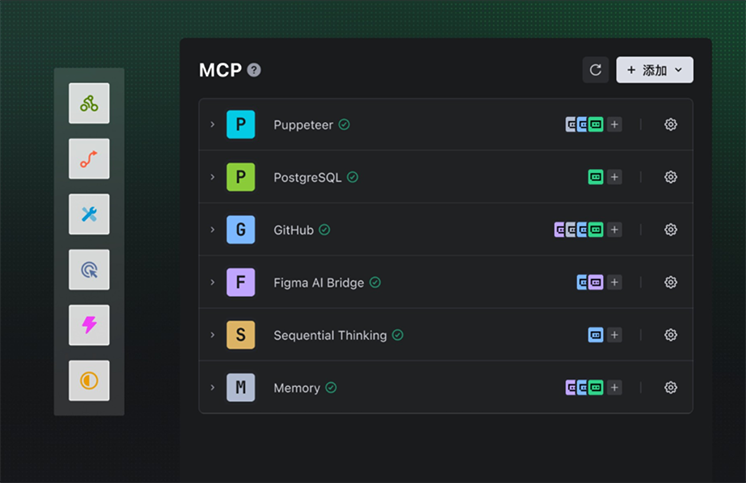Click the cursor target sidebar icon

[89, 270]
